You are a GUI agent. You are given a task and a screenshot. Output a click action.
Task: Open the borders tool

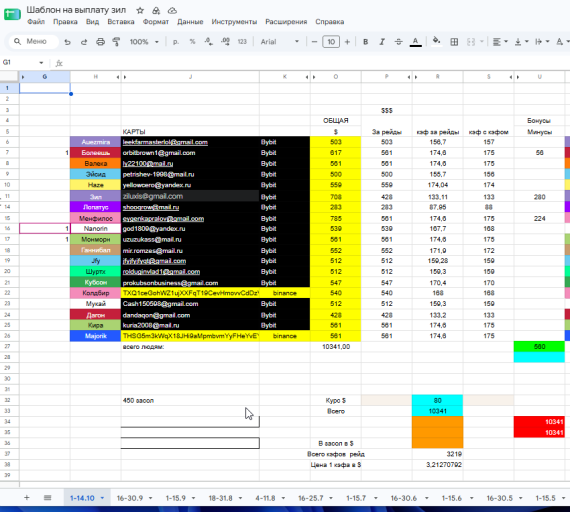pyautogui.click(x=454, y=42)
